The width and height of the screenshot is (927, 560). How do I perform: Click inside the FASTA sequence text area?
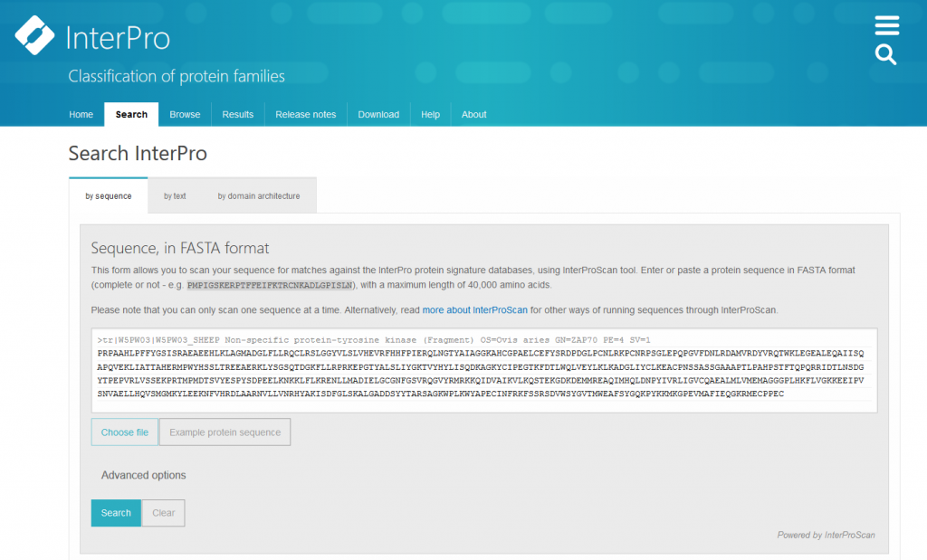coord(483,371)
